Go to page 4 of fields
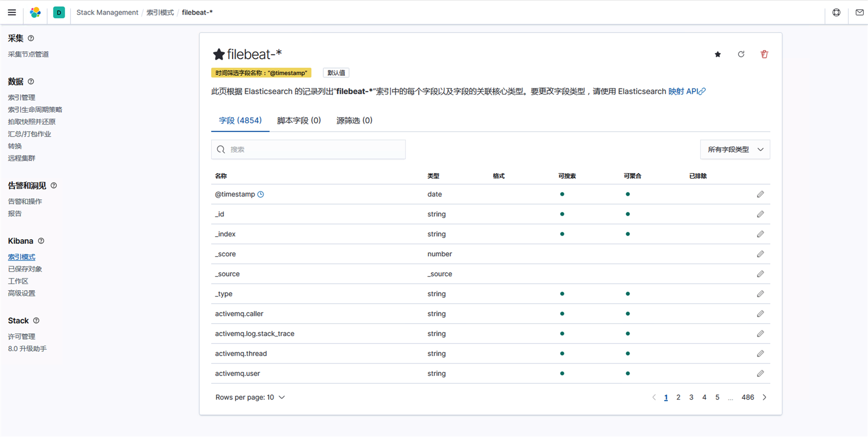 pyautogui.click(x=704, y=398)
